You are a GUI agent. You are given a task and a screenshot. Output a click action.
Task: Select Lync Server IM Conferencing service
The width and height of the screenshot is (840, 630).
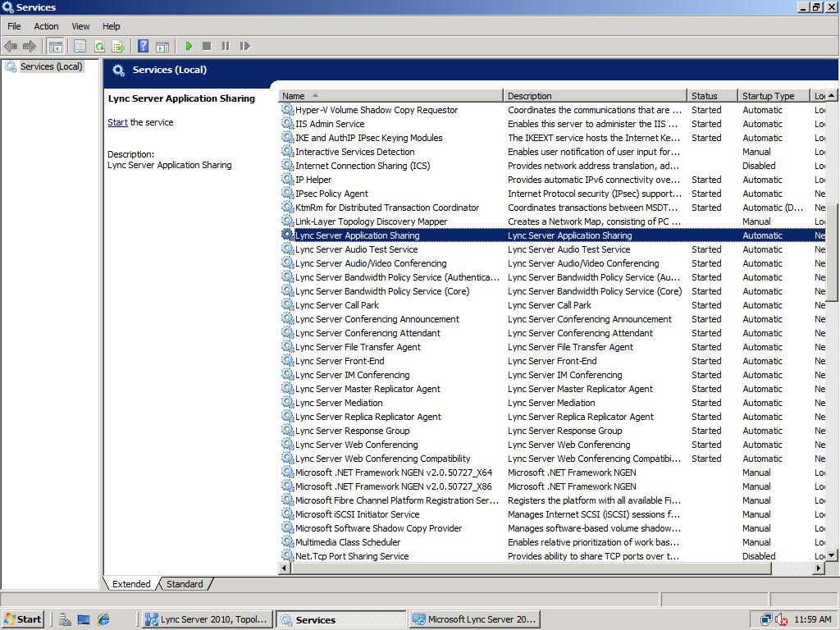pos(552,374)
